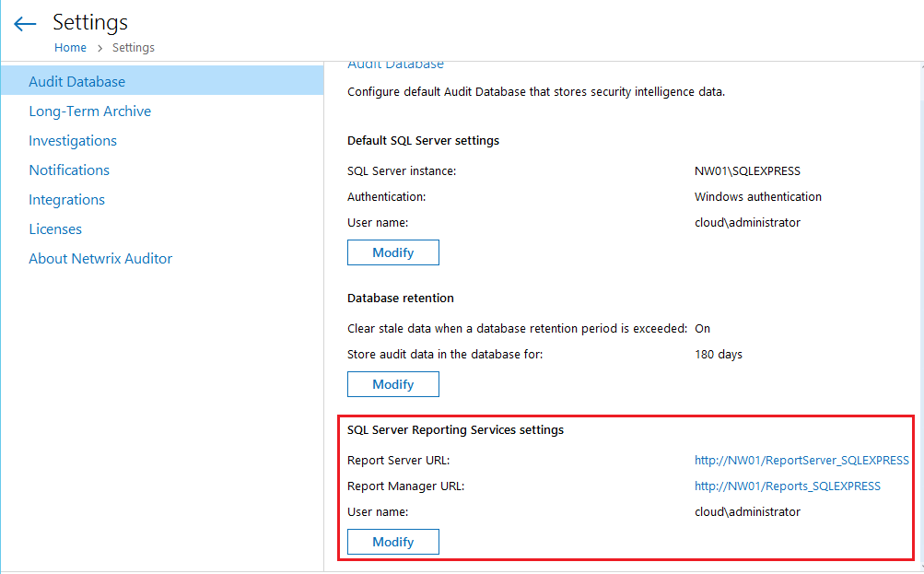
Task: Click the NW01\SQLEXPRESS instance value
Action: coord(747,170)
